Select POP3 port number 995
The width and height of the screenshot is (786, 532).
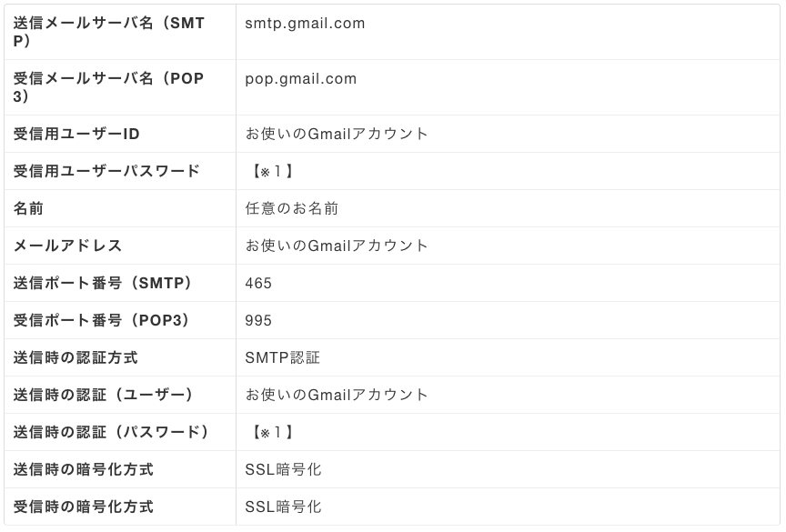click(258, 321)
